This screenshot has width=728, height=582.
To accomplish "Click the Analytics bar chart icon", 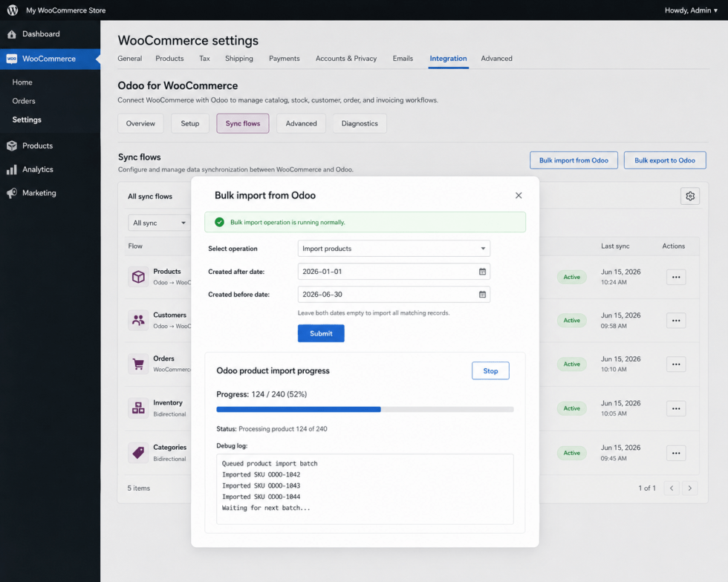I will click(12, 169).
